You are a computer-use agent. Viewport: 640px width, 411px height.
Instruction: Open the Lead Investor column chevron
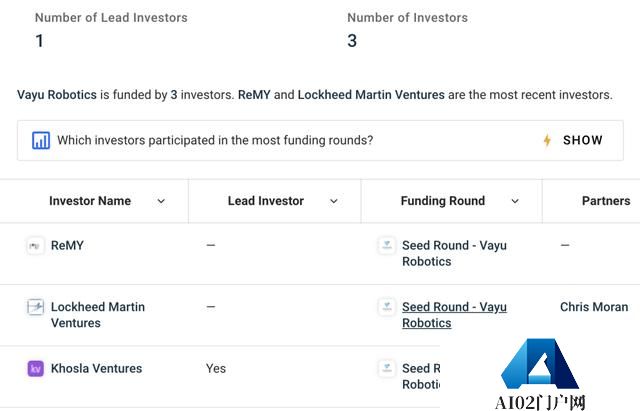click(x=334, y=201)
